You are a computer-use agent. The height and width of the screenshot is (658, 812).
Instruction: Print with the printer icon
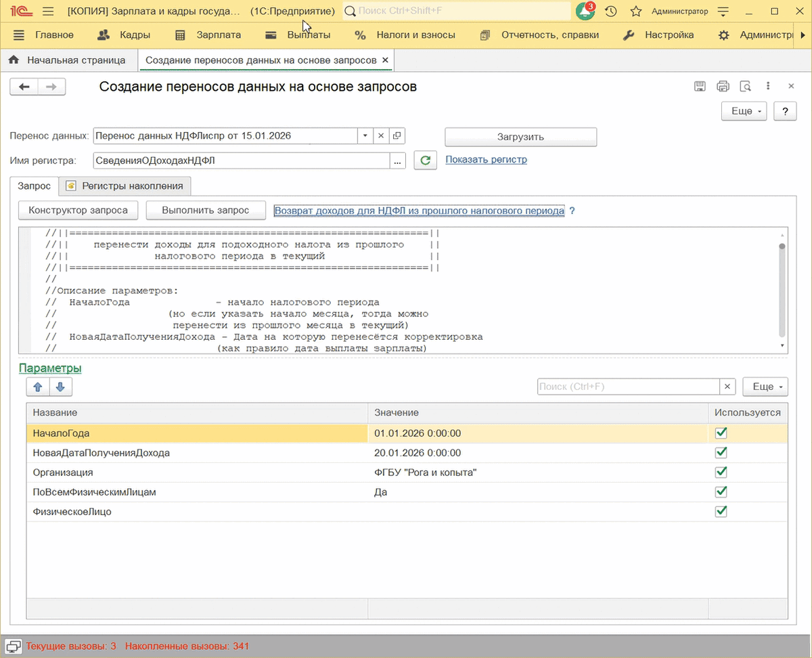tap(723, 86)
